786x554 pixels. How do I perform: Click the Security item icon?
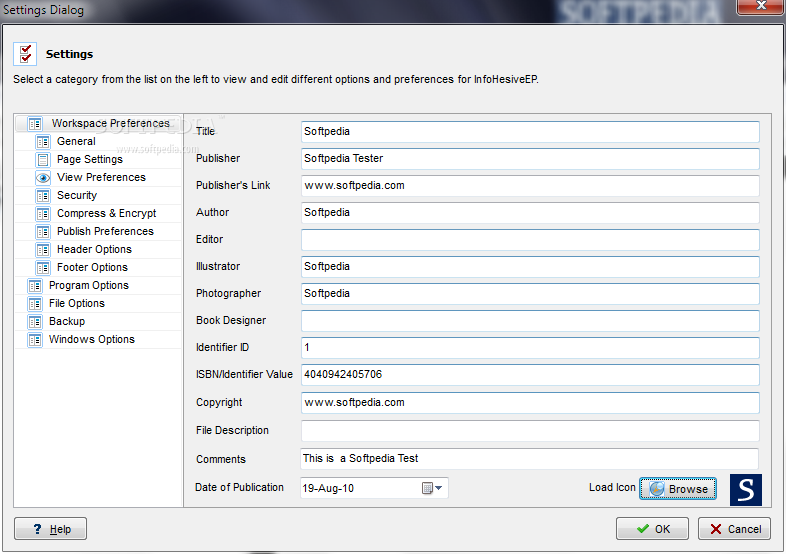coord(43,196)
